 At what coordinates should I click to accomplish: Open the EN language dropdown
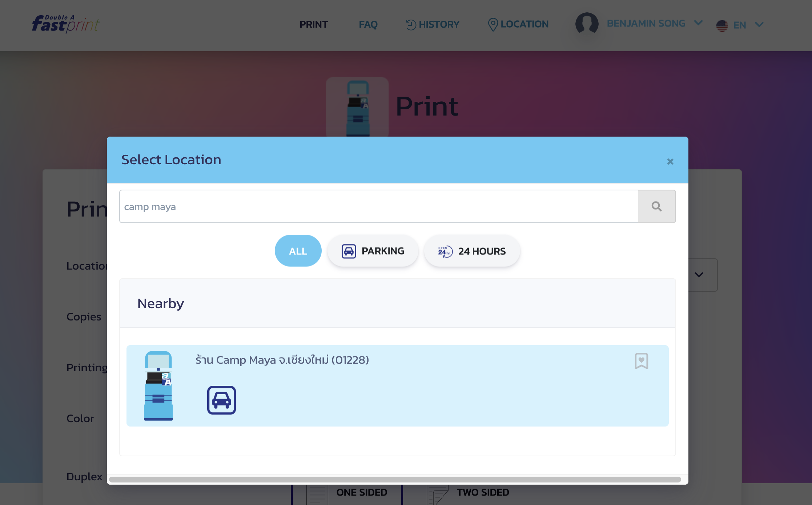tap(759, 25)
